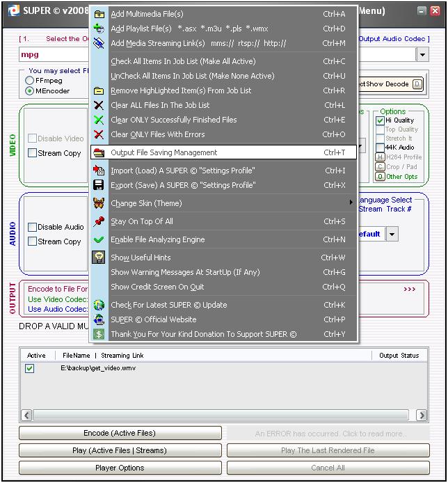Click the floppy disk Export Settings Profile icon
Viewport: 448px width, 483px height.
point(99,185)
